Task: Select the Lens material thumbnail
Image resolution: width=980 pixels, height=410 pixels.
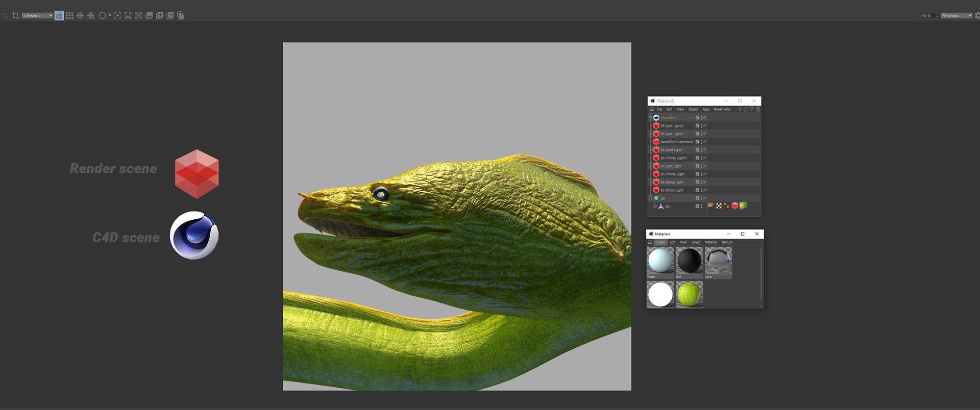Action: (718, 261)
